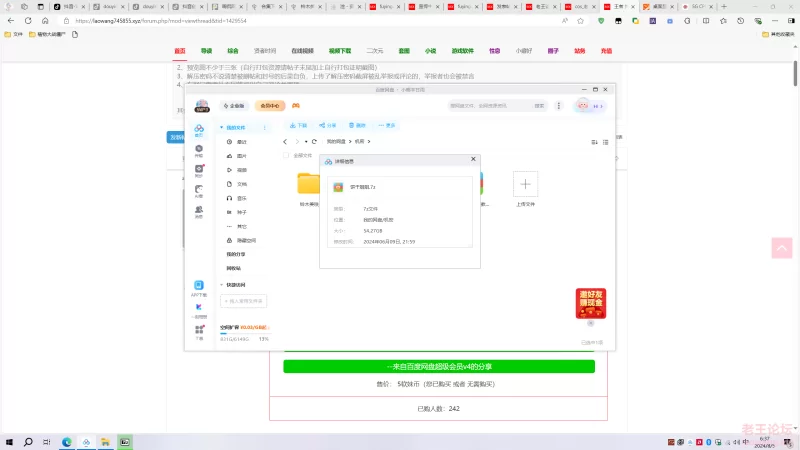Open the game controller icon in Netdisk header
Viewport: 800px width, 450px height.
295,106
